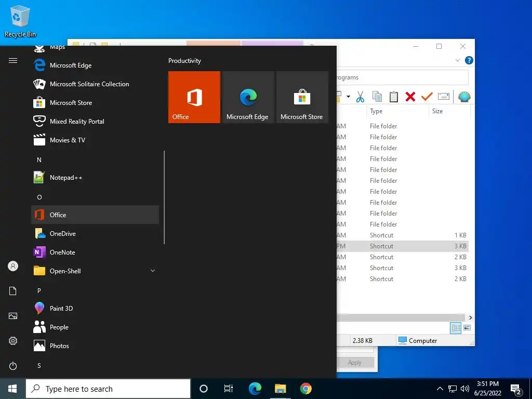Open Paint 3D app
The height and width of the screenshot is (399, 532).
click(95, 308)
